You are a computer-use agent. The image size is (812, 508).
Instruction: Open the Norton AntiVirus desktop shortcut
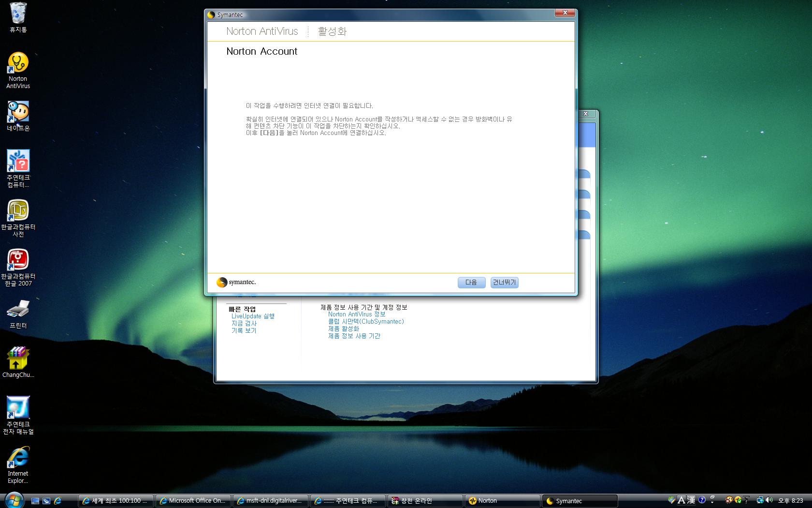(x=18, y=71)
